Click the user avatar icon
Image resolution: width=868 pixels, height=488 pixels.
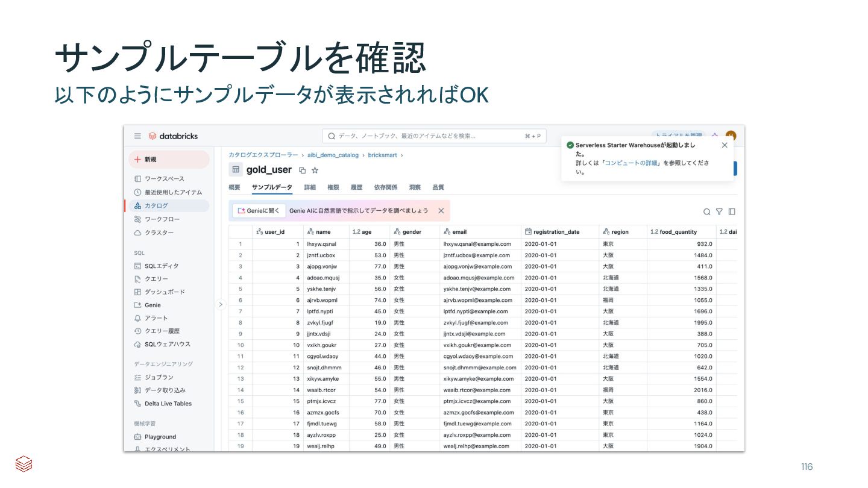pos(731,136)
